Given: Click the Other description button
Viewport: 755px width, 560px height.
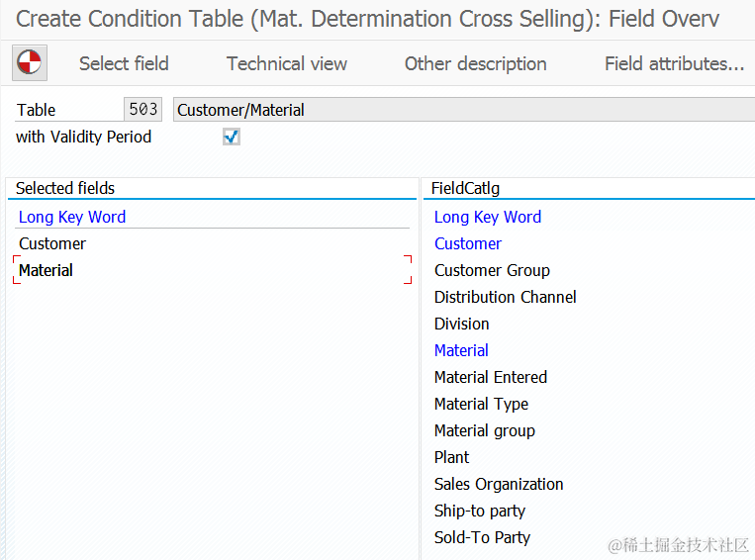Looking at the screenshot, I should pyautogui.click(x=475, y=63).
